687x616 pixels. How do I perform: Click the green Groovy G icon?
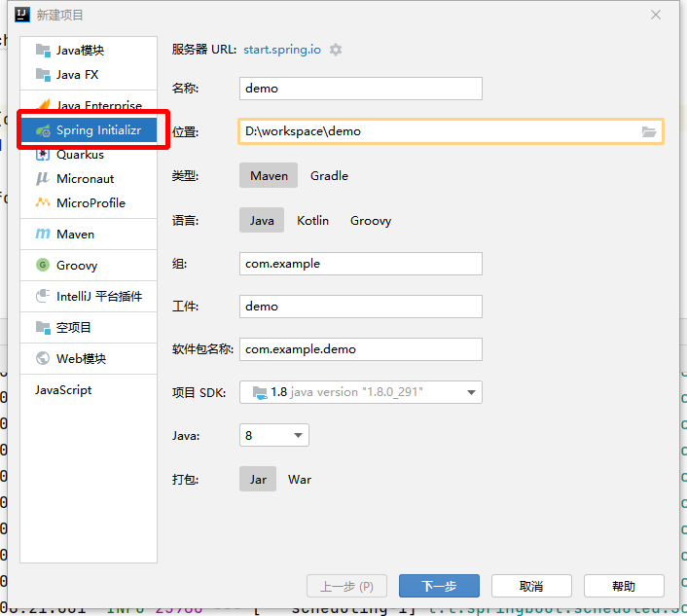[x=43, y=265]
